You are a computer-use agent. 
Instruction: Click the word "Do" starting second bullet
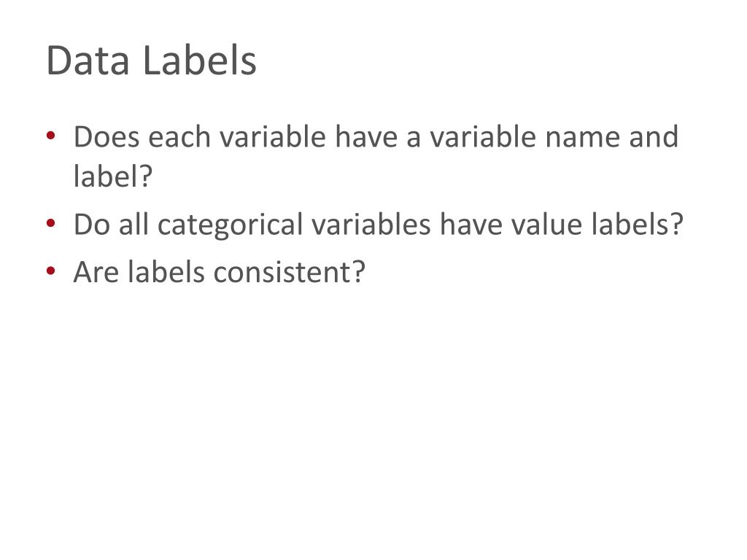coord(91,225)
